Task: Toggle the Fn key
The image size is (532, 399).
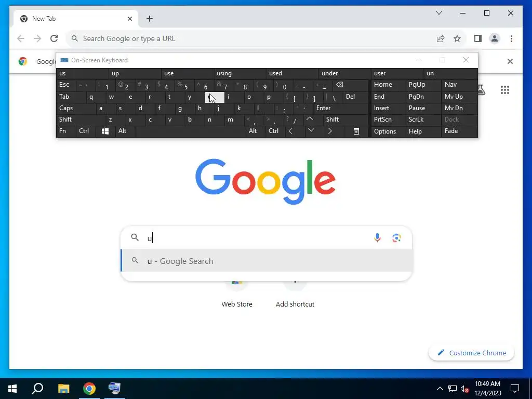Action: [x=66, y=131]
